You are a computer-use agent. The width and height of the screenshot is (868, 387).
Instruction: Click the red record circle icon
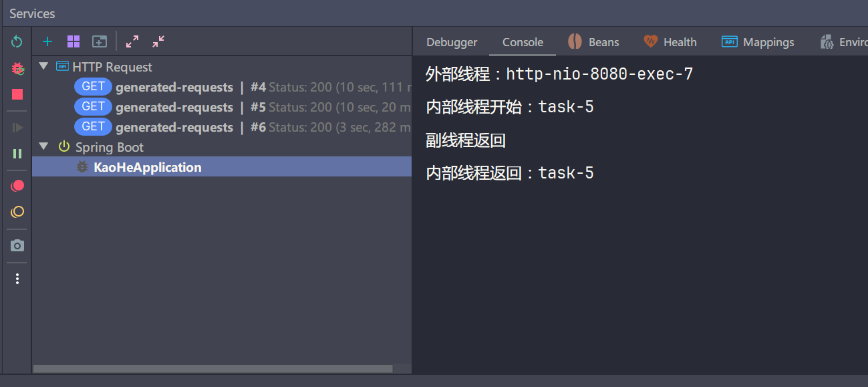pyautogui.click(x=17, y=185)
